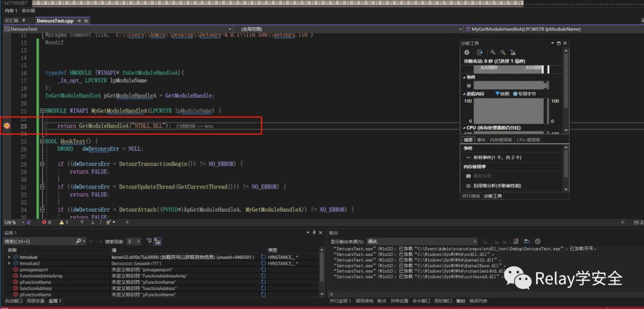Click the 专用字节 private bytes legend marker
The height and width of the screenshot is (309, 644).
pyautogui.click(x=515, y=94)
